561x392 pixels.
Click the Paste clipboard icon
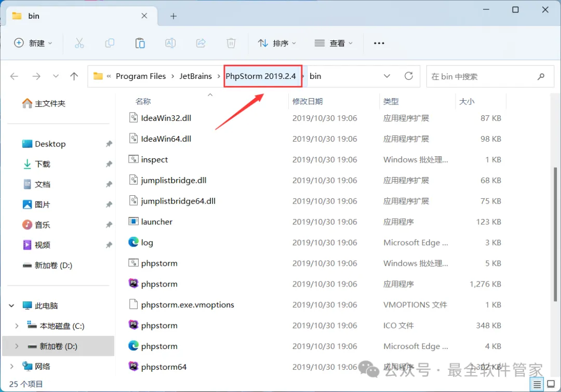tap(140, 43)
